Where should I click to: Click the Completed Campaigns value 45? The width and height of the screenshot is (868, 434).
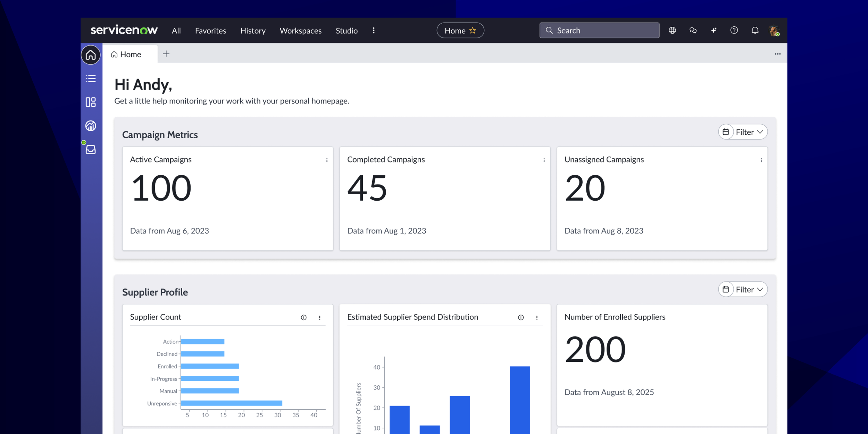[367, 188]
